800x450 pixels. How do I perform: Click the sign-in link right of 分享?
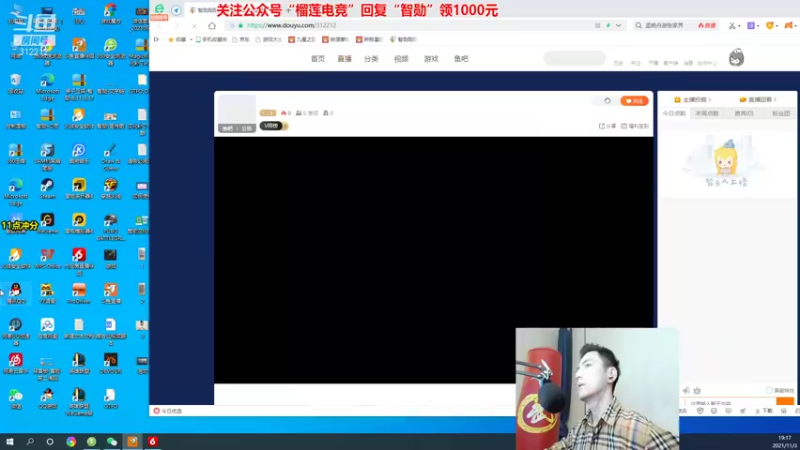[635, 126]
